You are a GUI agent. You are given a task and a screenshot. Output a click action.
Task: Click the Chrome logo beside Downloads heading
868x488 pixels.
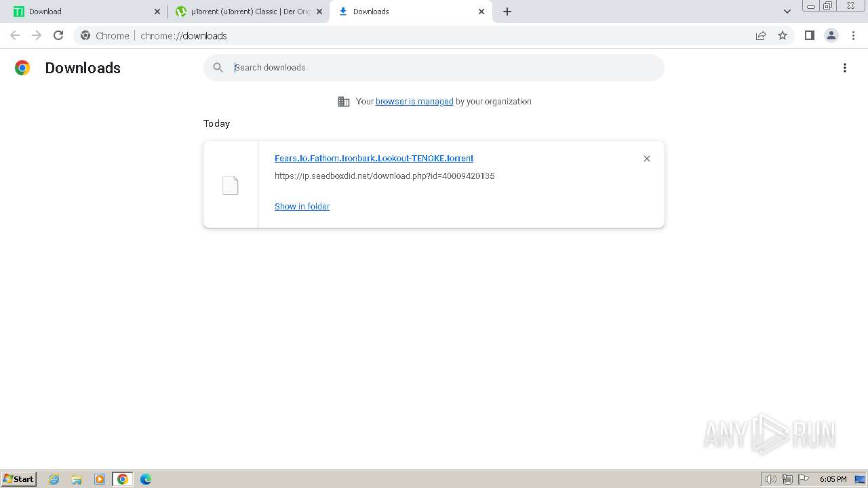(22, 68)
